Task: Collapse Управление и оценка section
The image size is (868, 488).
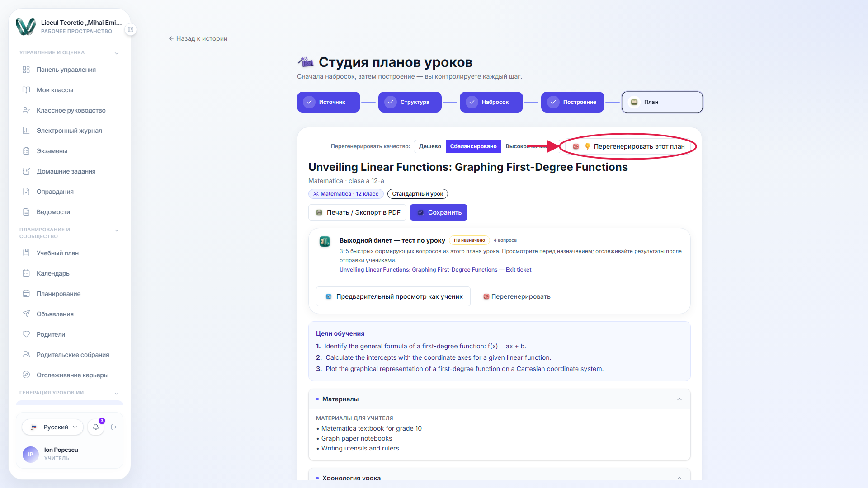Action: (117, 53)
